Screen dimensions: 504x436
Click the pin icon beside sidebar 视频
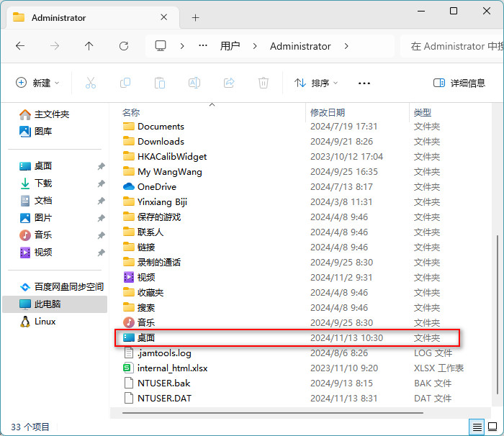tap(102, 253)
